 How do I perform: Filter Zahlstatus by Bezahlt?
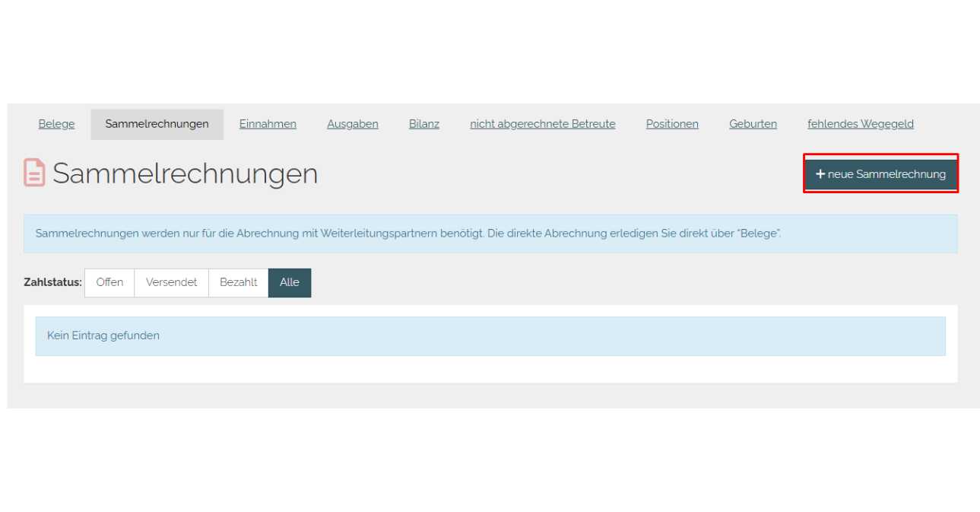point(238,282)
